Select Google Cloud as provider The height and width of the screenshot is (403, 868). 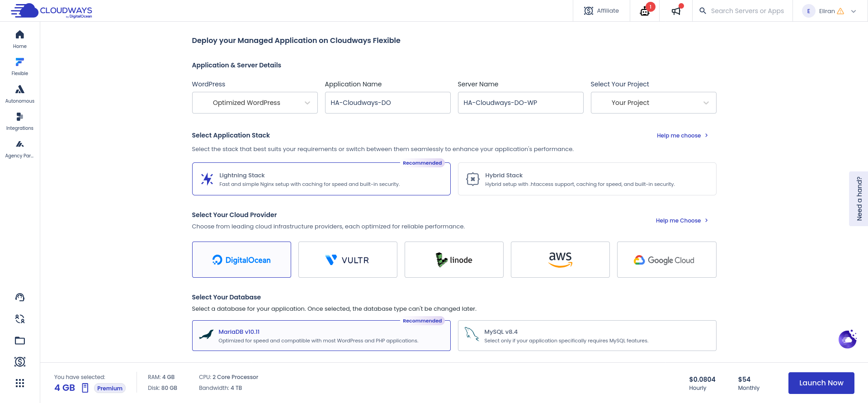(x=667, y=260)
